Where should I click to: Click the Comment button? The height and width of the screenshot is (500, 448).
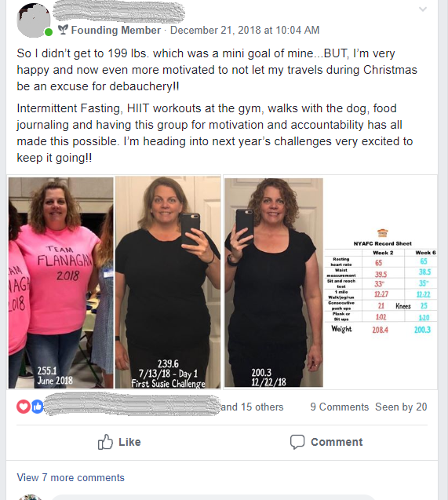point(326,442)
